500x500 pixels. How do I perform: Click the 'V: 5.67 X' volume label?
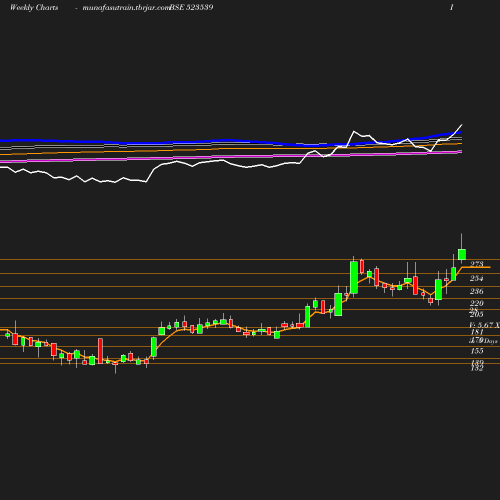(x=484, y=325)
